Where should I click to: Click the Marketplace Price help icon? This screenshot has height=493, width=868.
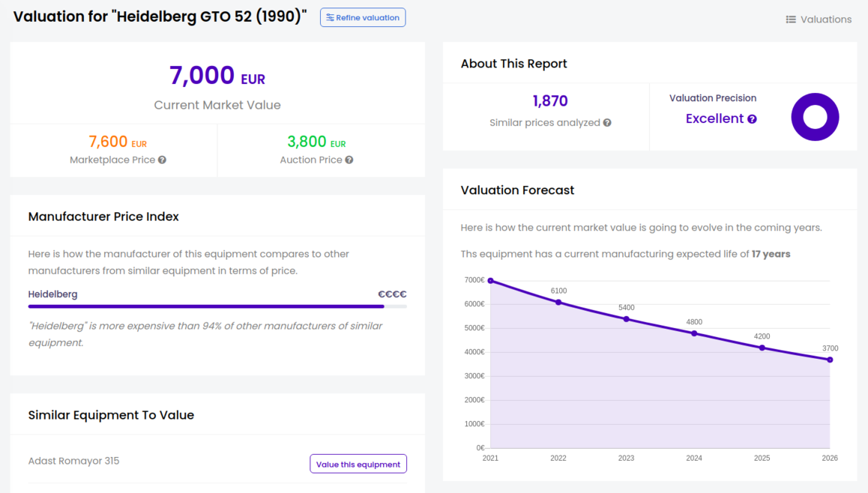click(162, 160)
